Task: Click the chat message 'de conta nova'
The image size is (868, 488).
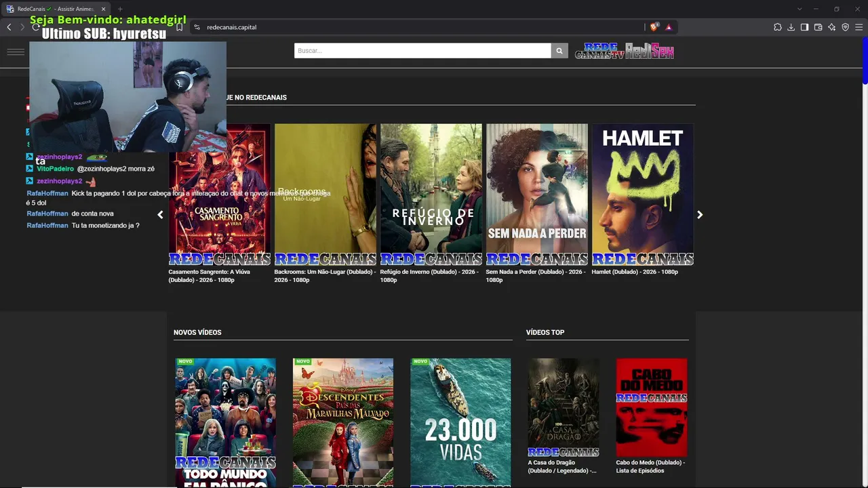Action: 92,213
